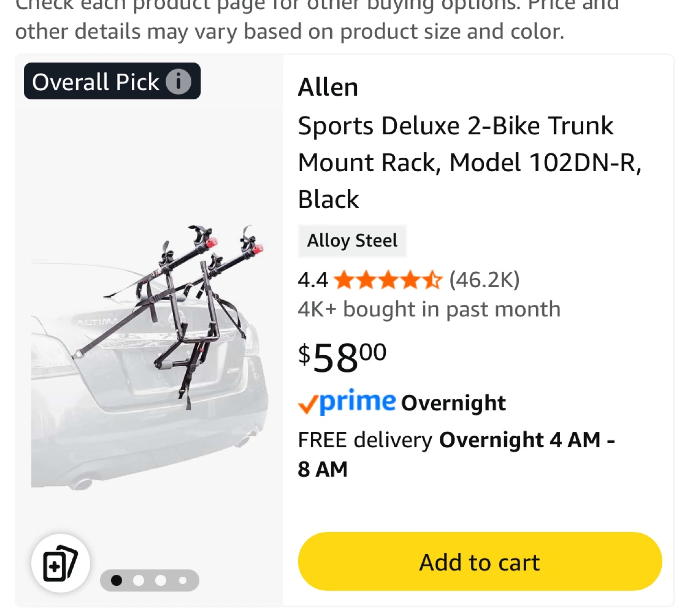
Task: Select the second image carousel dot
Action: [x=139, y=581]
